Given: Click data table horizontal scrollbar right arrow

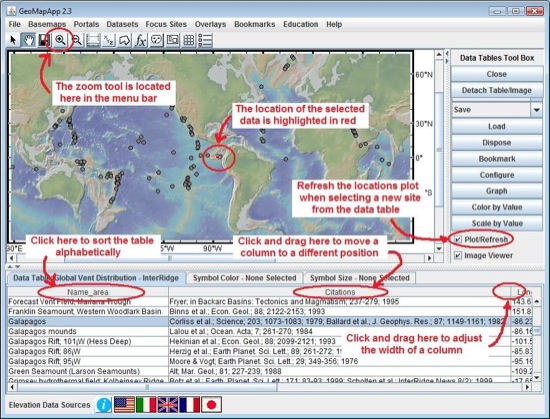Looking at the screenshot, I should point(527,387).
